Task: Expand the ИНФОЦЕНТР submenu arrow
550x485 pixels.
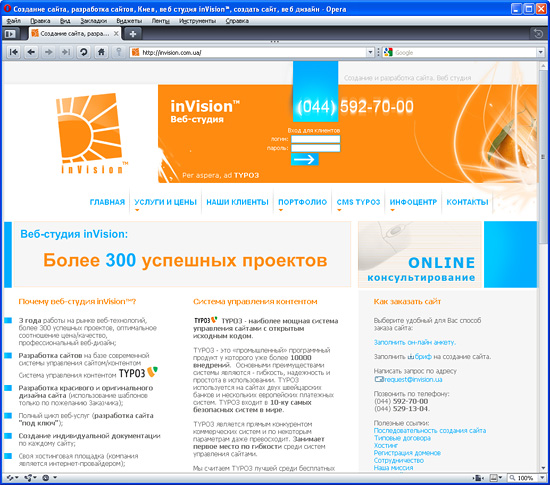Action: (x=392, y=210)
